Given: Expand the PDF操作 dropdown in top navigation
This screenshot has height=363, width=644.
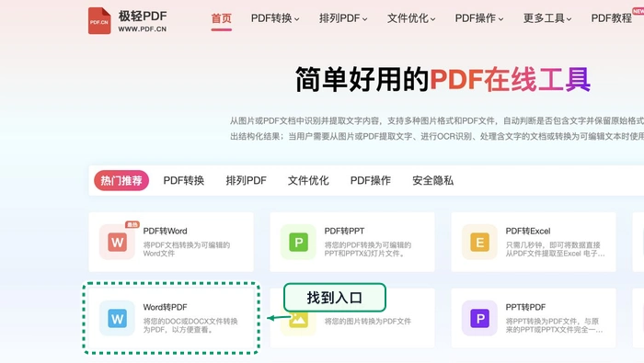Looking at the screenshot, I should [x=479, y=18].
